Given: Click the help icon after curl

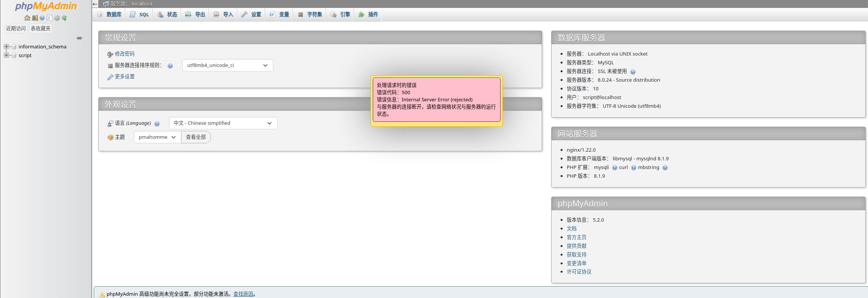Looking at the screenshot, I should 634,168.
